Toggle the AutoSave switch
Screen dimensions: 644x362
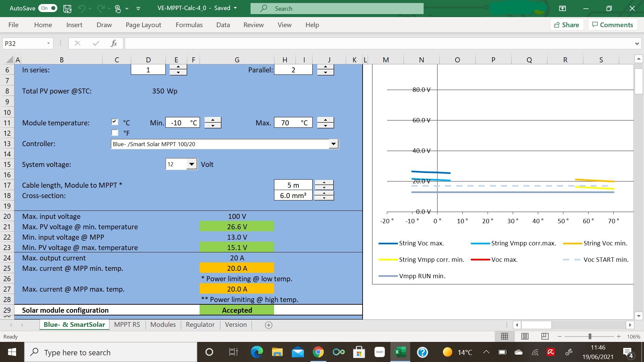click(x=48, y=8)
